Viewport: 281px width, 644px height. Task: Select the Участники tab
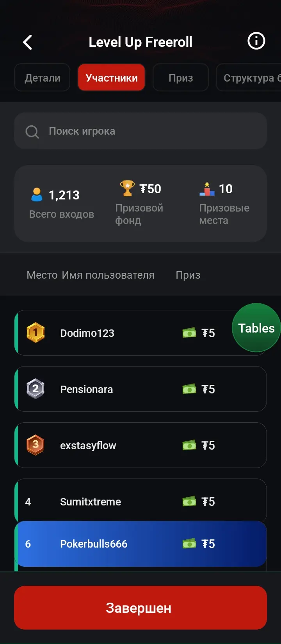(x=112, y=78)
